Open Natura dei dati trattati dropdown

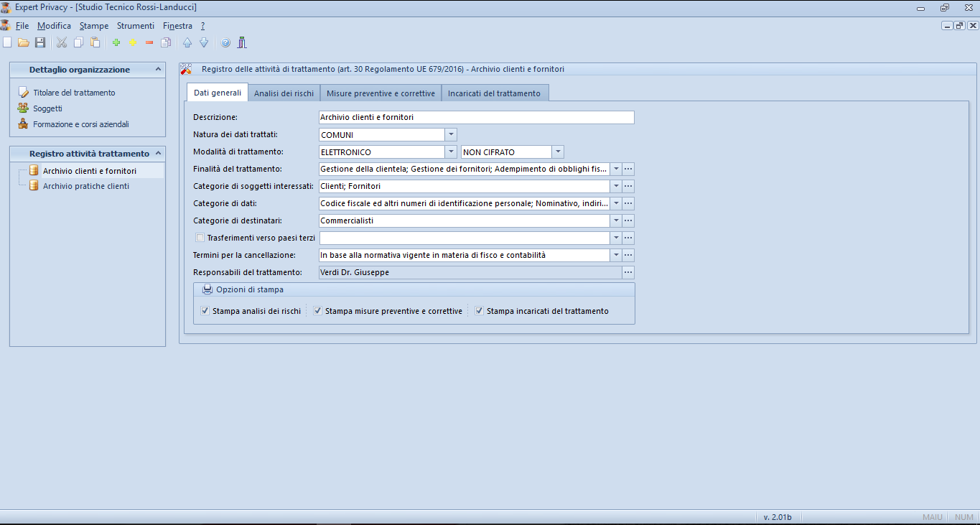[451, 135]
